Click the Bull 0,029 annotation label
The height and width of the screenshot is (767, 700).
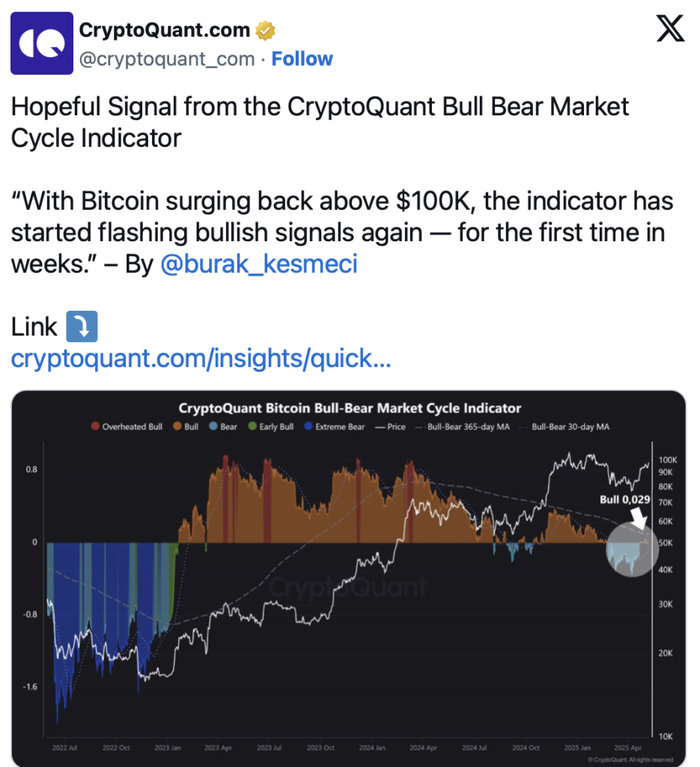[x=624, y=500]
